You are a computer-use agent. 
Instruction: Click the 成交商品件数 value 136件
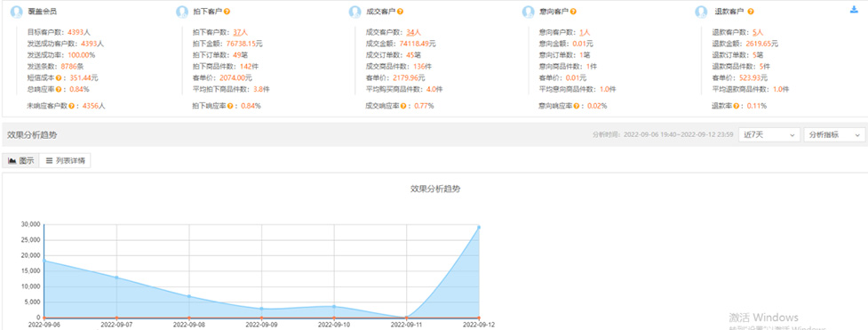(x=422, y=67)
